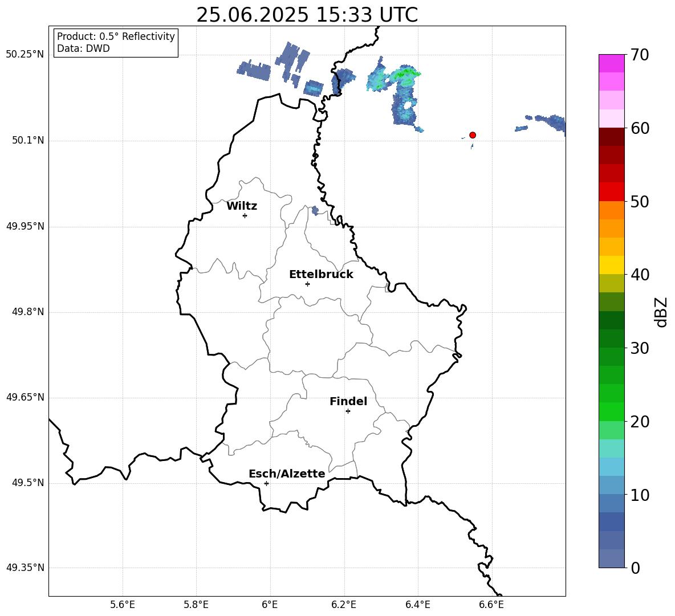Screen dimensions: 675x616
Task: Click the 49.8°N latitude label
Action: [28, 312]
